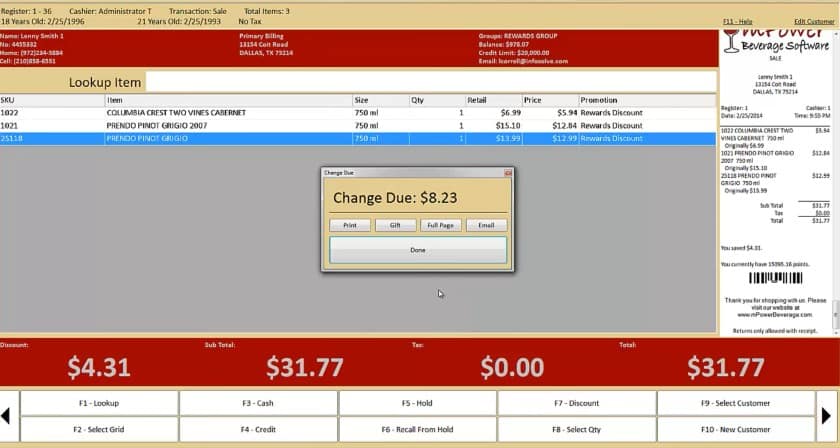Click the F1 - Lookup button

coord(99,403)
